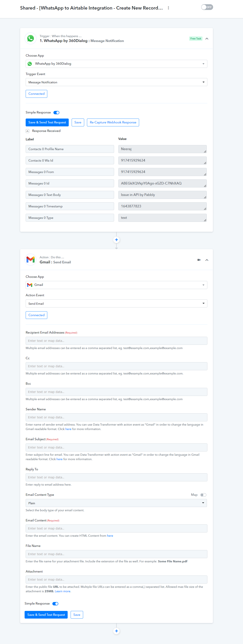Toggle Simple Response in the Gmail step
Screen dimensions: 243x644
[x=55, y=604]
